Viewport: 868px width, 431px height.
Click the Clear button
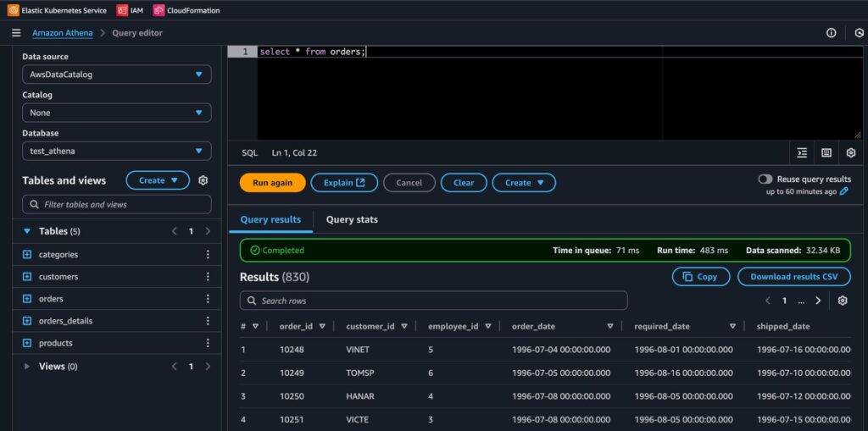click(464, 183)
